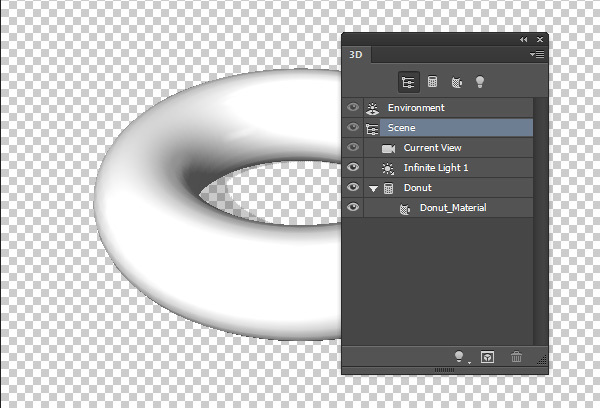The image size is (600, 408).
Task: Click the Current View camera icon
Action: pyautogui.click(x=388, y=148)
